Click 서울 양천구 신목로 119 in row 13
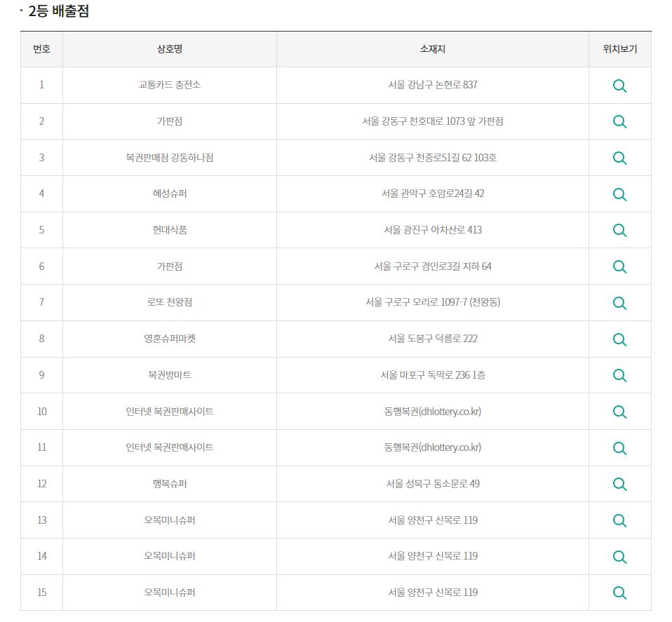This screenshot has height=622, width=672. (x=432, y=520)
